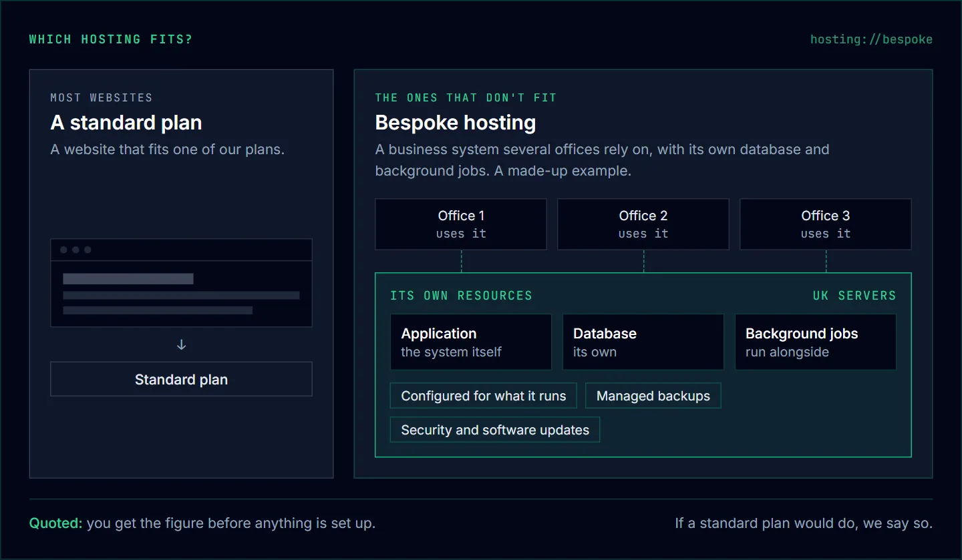Click the Office 3 box
This screenshot has height=560, width=962.
click(x=826, y=224)
